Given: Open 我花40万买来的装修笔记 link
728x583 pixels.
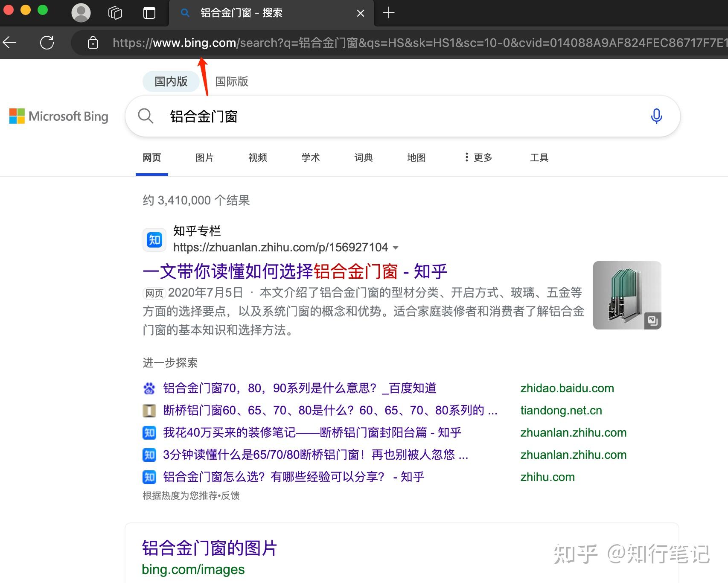Looking at the screenshot, I should point(312,433).
